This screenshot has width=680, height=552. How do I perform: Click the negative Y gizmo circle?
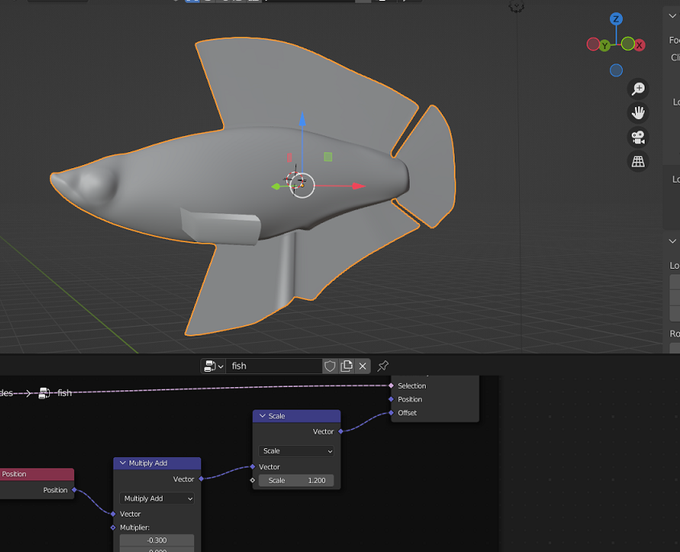(628, 43)
